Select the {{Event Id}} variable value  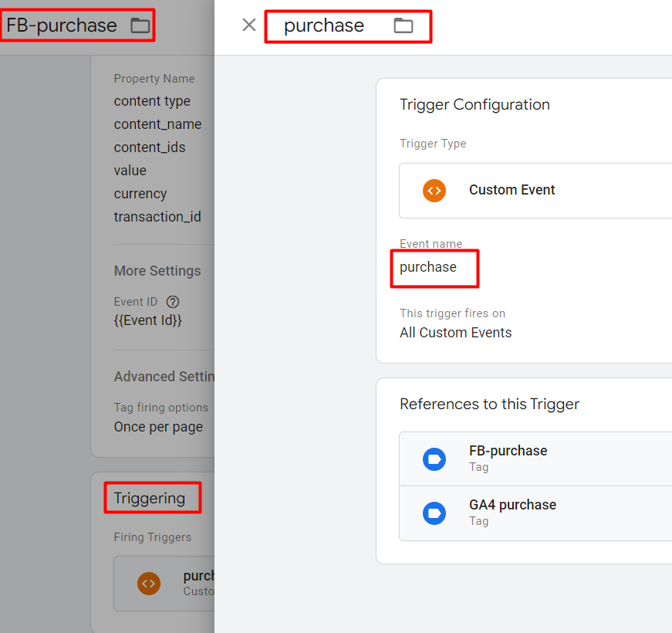click(148, 320)
